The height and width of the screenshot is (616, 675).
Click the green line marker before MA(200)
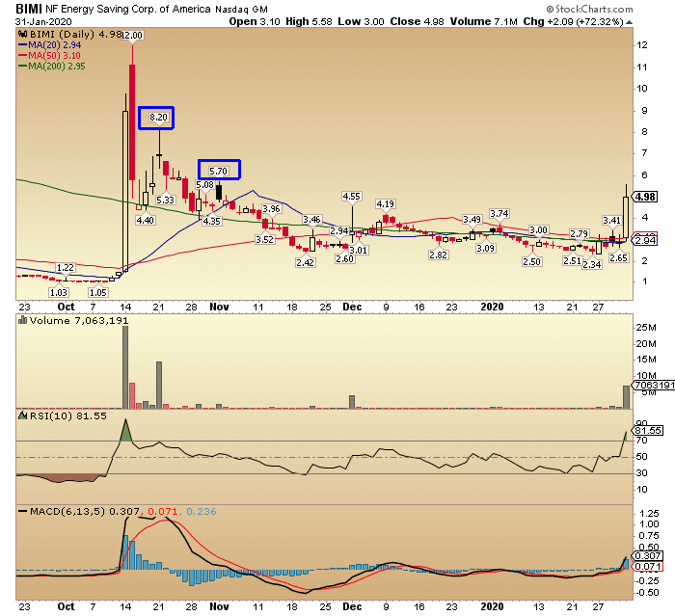[22, 67]
